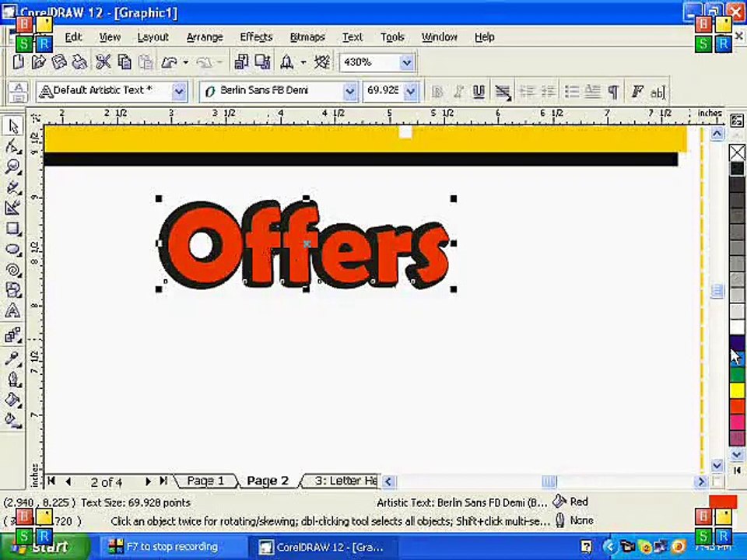Expand the zoom level dropdown
Viewport: 747px width, 560px height.
(x=406, y=62)
